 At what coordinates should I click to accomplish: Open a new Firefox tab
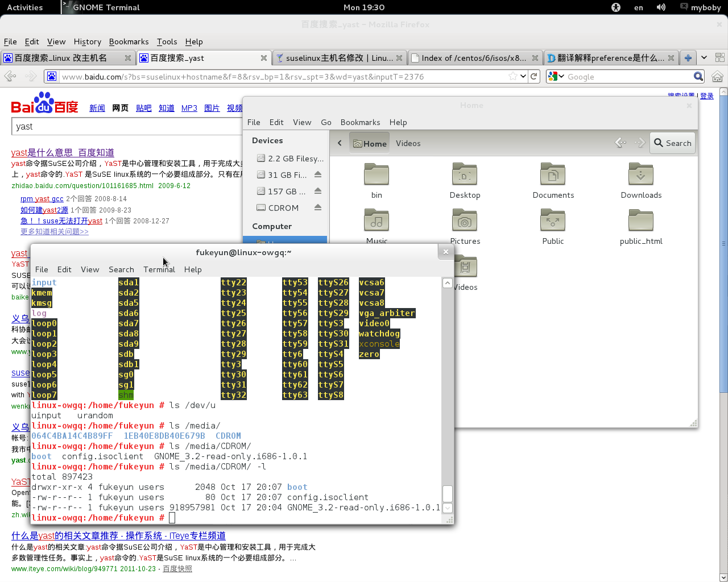688,58
